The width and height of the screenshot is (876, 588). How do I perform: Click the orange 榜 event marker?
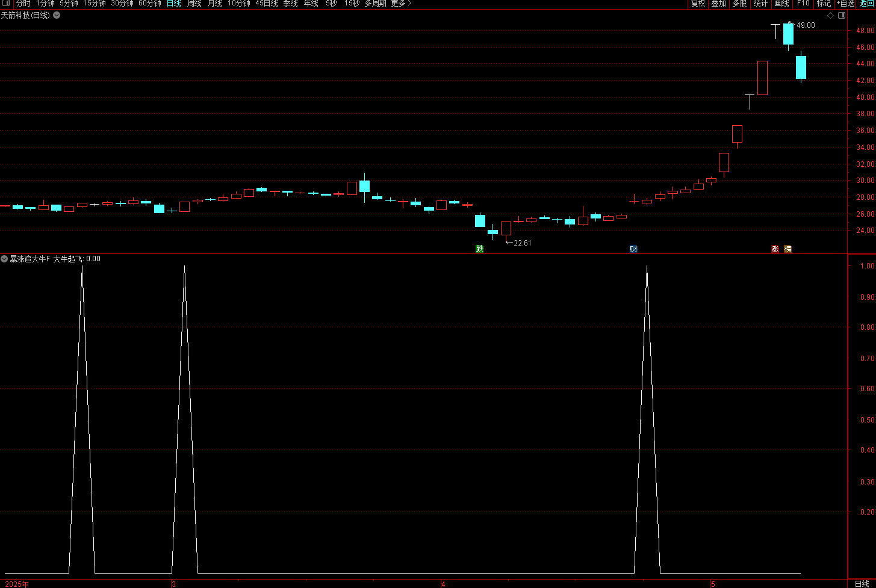tap(787, 249)
